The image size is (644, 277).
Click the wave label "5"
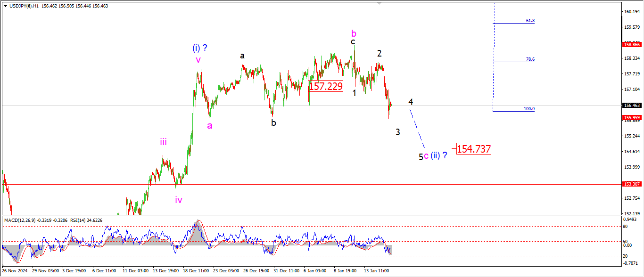(x=421, y=157)
